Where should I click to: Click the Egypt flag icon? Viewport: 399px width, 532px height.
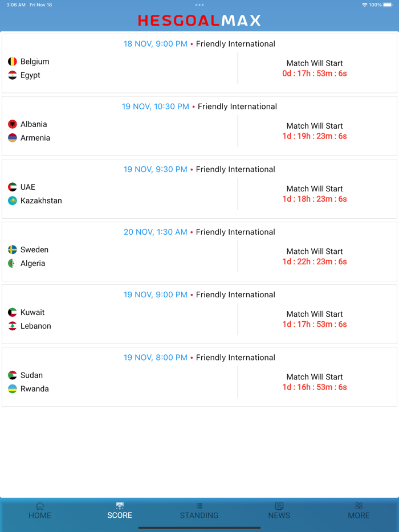pyautogui.click(x=13, y=75)
